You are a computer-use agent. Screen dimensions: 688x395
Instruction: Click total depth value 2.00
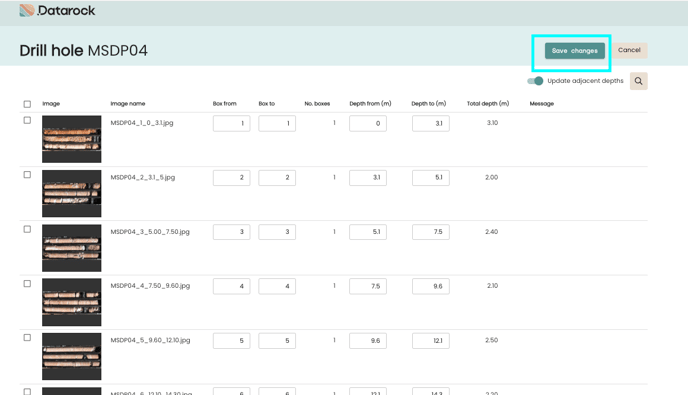coord(491,177)
